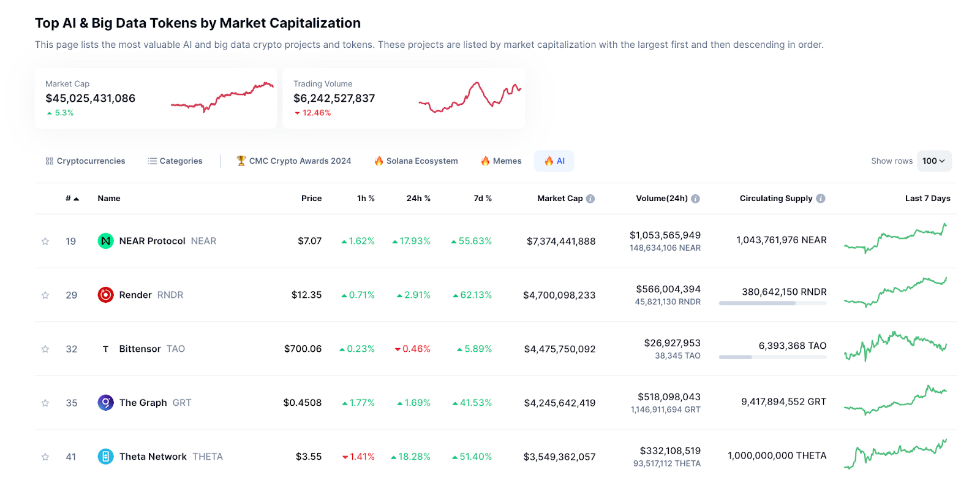Screen dimensions: 980x483
Task: Select the AI tab
Action: click(554, 161)
